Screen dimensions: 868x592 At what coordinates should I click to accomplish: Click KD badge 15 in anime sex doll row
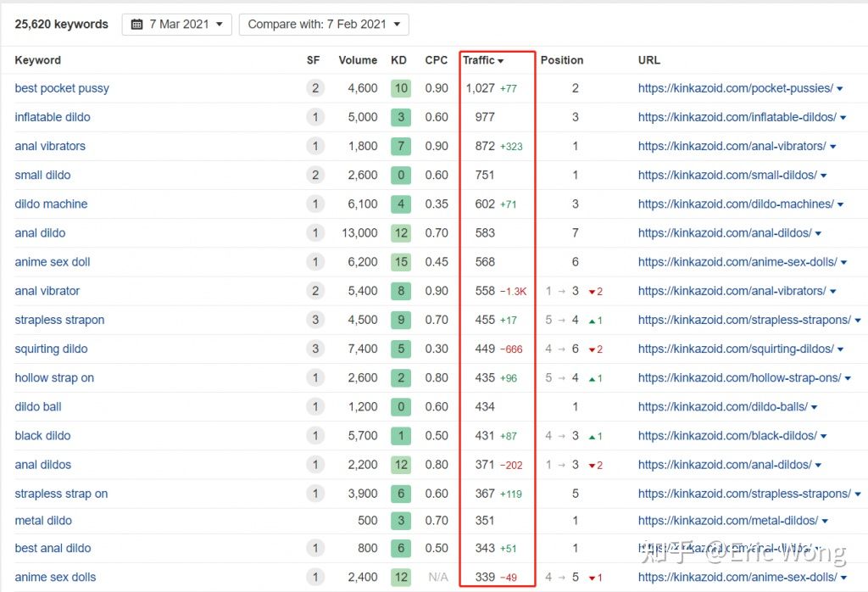[401, 262]
